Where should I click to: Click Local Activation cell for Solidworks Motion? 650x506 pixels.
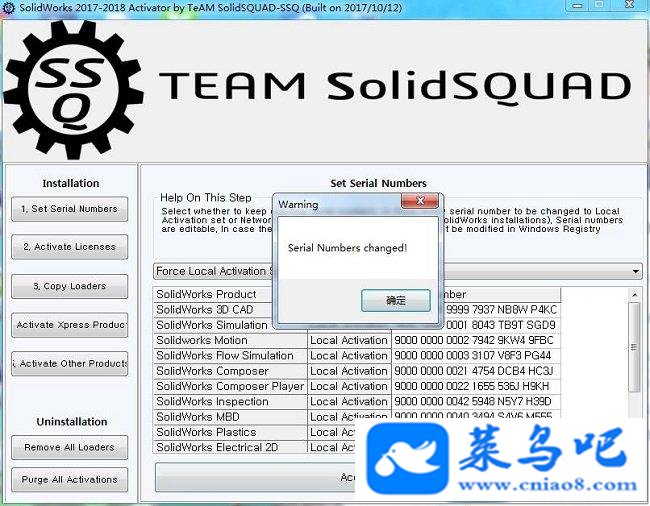(349, 340)
